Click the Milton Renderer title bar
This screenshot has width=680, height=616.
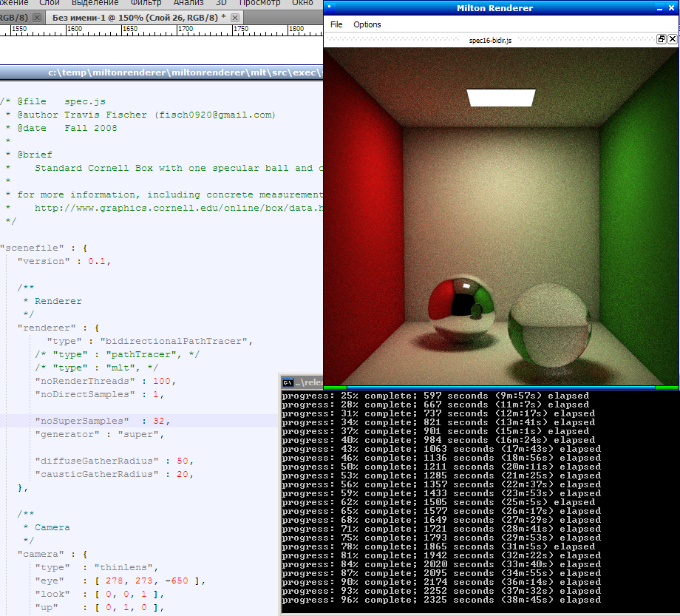[x=494, y=8]
